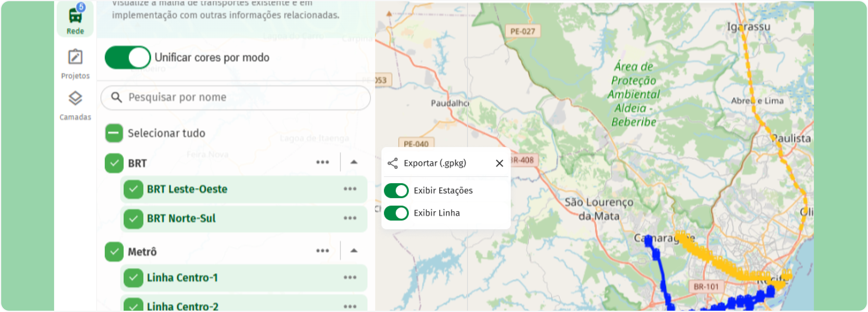Open options for BRT Leste-Oeste

[x=350, y=189]
